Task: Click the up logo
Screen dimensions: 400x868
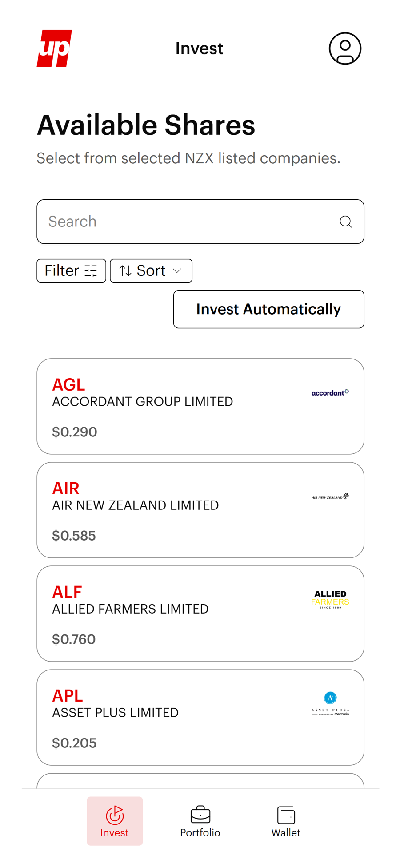Action: click(x=54, y=48)
